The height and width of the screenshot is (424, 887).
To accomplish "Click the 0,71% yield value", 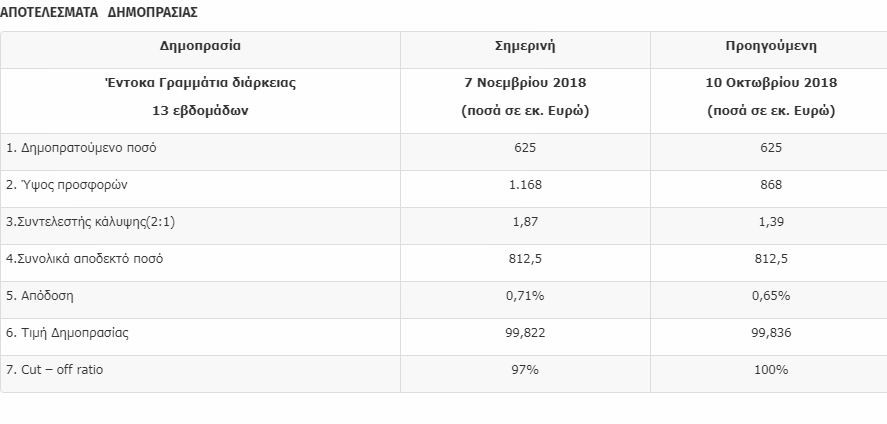I will point(525,296).
